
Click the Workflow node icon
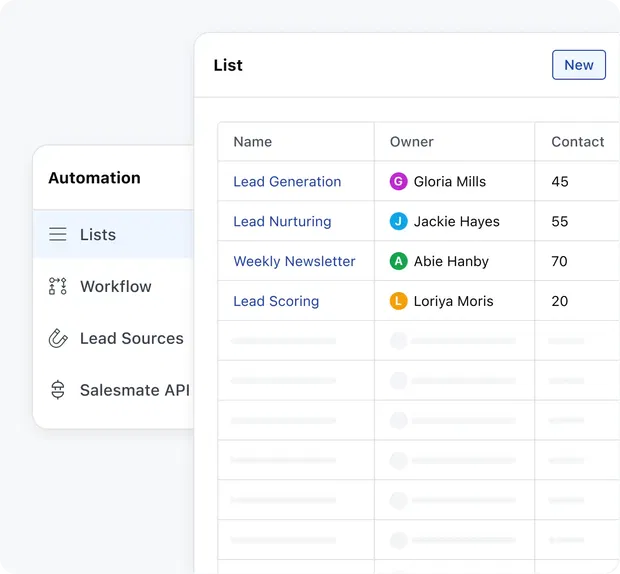58,287
